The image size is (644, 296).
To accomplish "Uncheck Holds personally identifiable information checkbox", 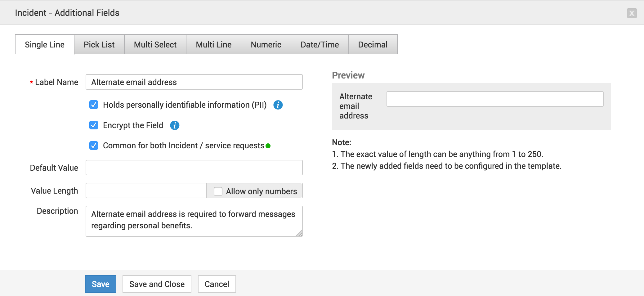I will click(94, 105).
